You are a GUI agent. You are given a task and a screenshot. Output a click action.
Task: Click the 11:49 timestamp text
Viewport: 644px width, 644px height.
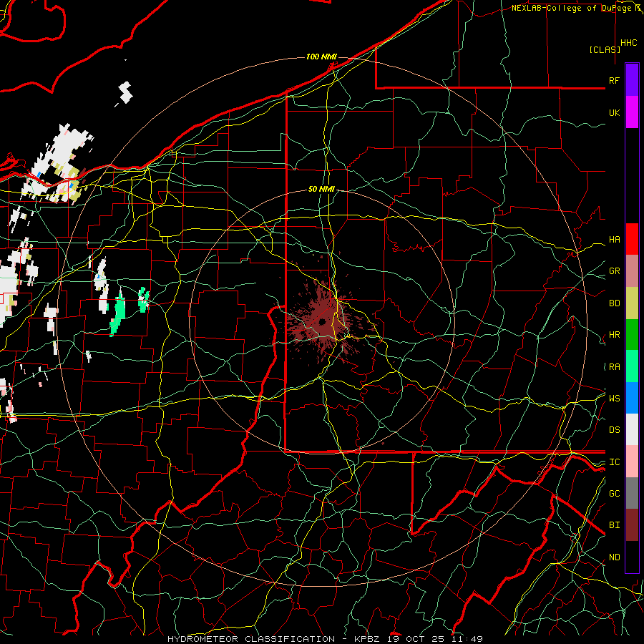tap(467, 639)
